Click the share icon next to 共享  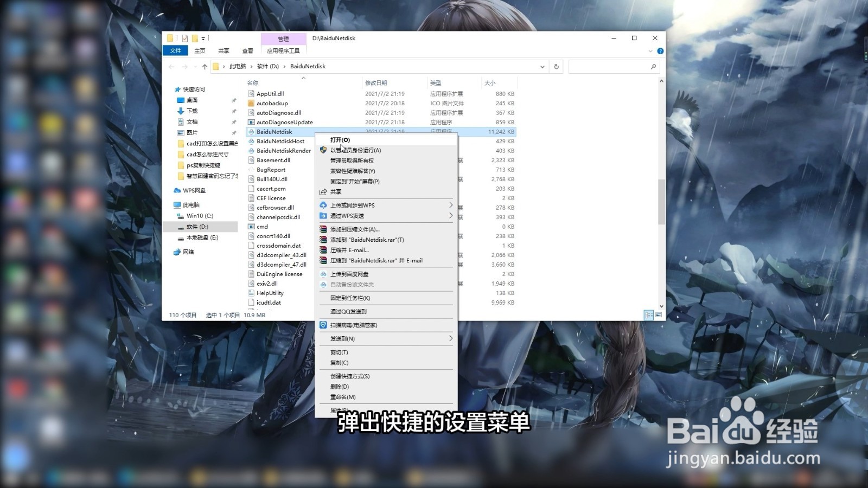[323, 192]
